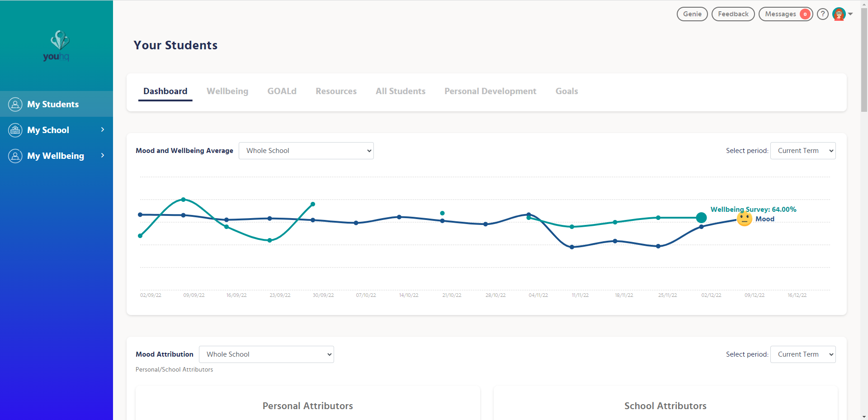This screenshot has height=420, width=868.
Task: Open help via the question mark icon
Action: click(823, 14)
